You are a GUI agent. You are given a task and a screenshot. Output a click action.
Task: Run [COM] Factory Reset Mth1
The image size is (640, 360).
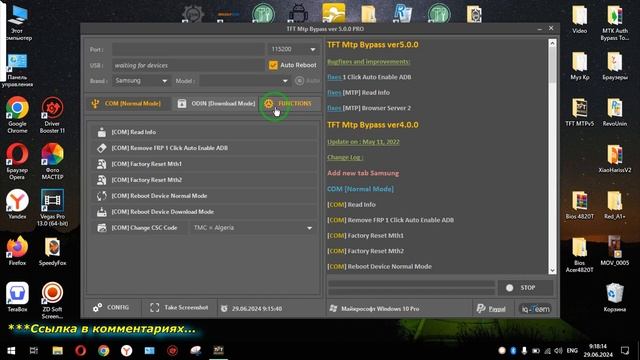[203, 164]
